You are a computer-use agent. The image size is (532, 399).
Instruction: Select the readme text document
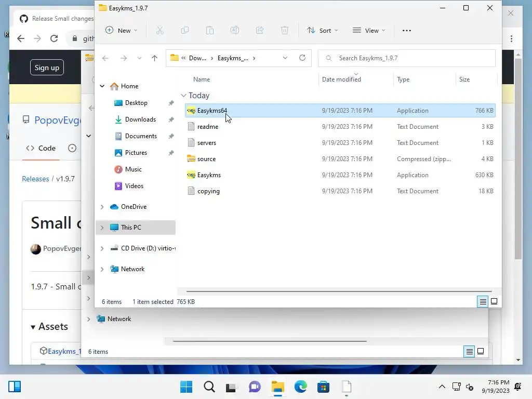point(340,127)
